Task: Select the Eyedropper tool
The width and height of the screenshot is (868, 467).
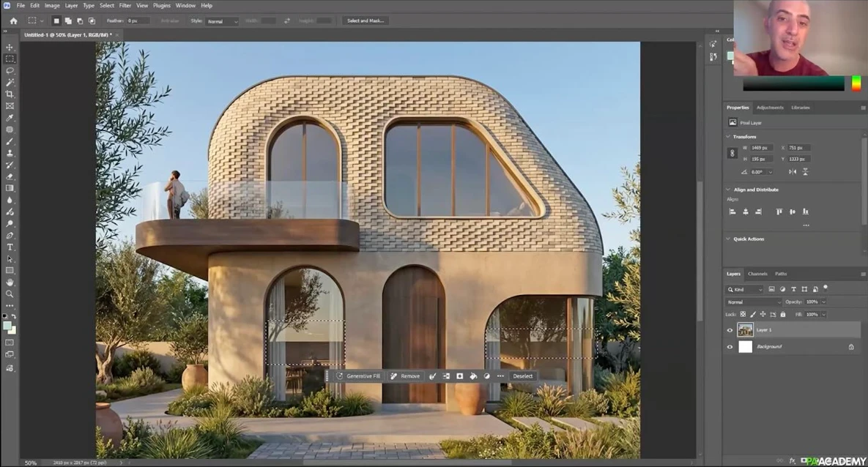Action: 10,118
